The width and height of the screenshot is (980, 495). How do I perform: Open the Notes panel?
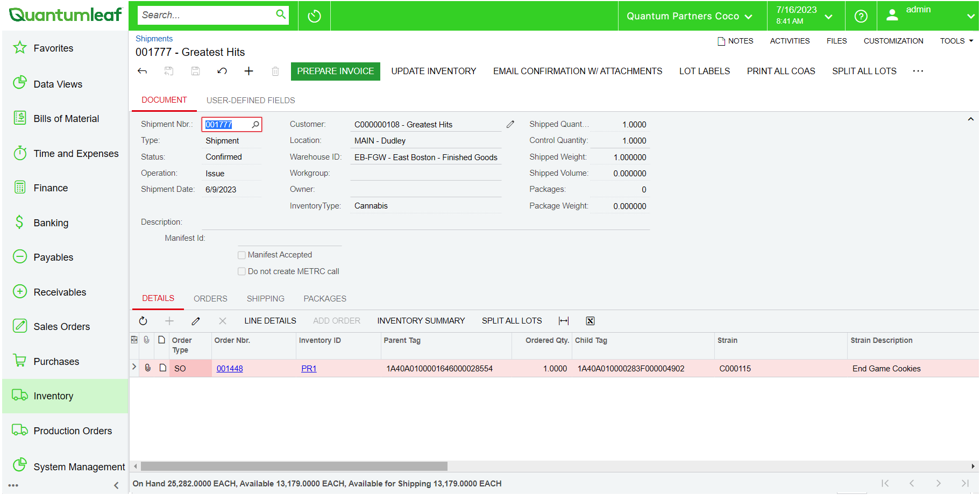click(x=735, y=41)
